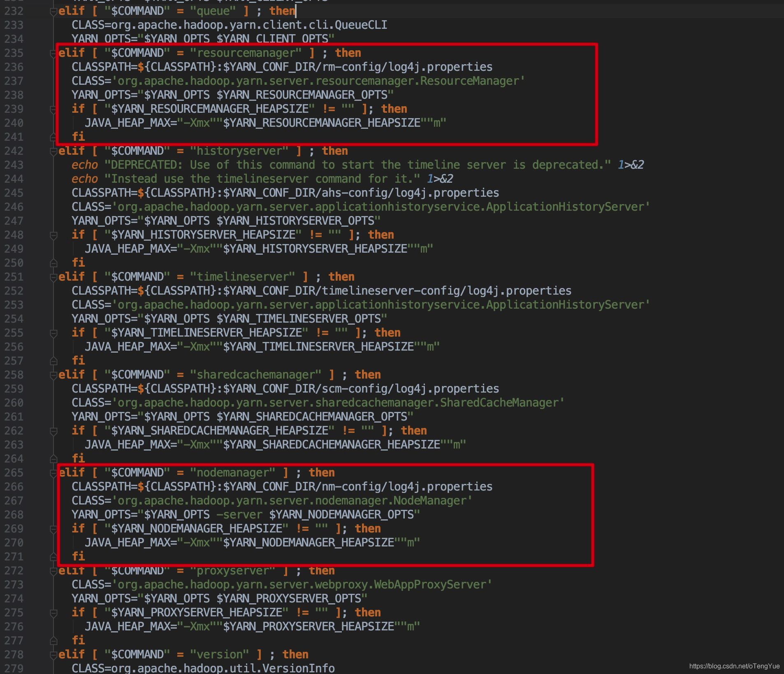Collapse the fold marker on line 232
784x674 pixels.
point(53,12)
